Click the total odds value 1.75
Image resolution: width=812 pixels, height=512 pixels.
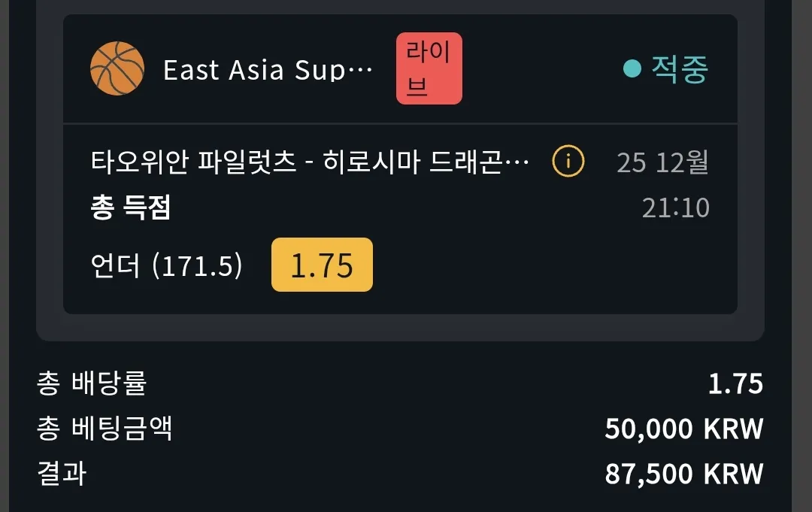point(735,384)
